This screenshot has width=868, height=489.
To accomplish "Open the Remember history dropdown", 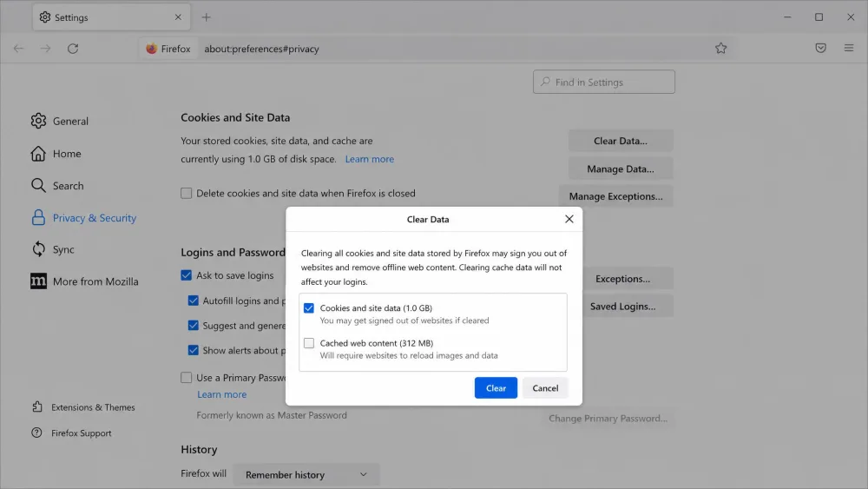I will point(306,474).
